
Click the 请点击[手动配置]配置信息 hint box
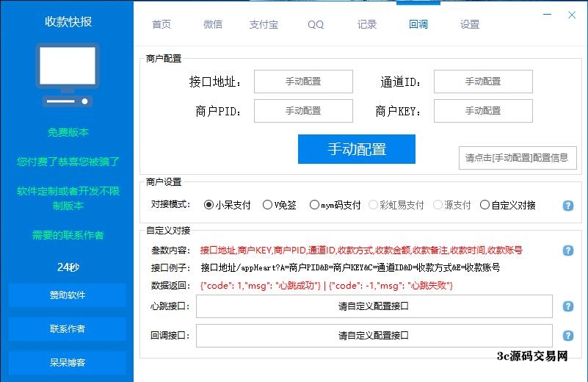[x=518, y=158]
